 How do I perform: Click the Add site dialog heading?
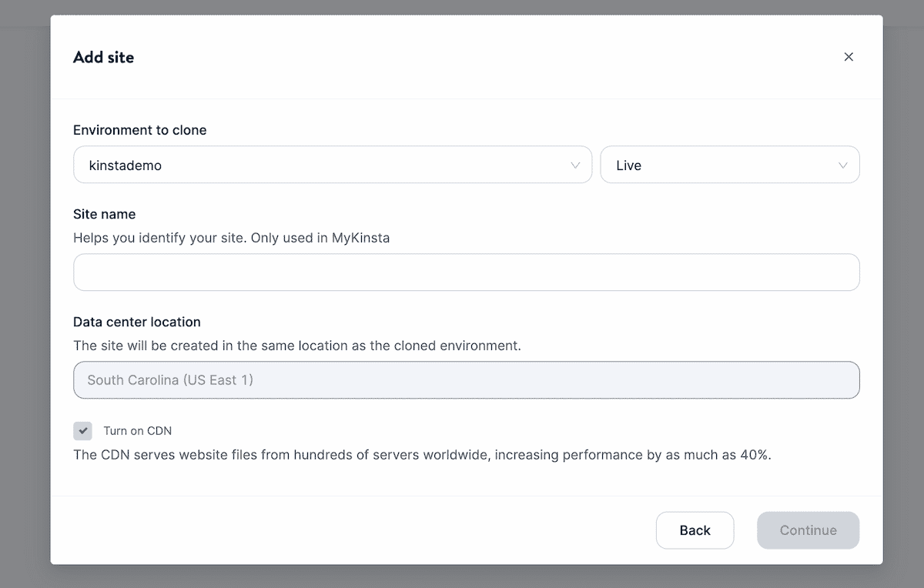pyautogui.click(x=103, y=57)
